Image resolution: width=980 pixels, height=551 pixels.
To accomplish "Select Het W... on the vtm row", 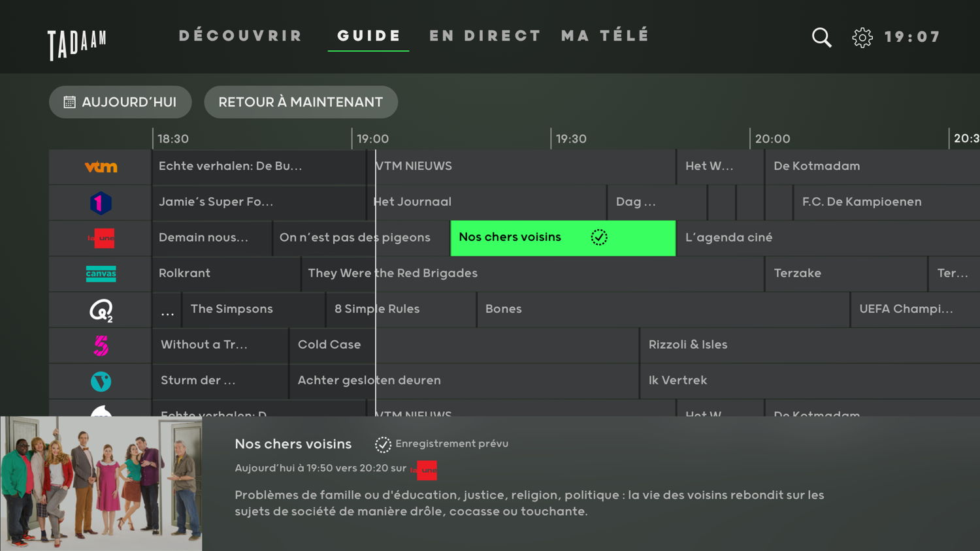I will (720, 166).
